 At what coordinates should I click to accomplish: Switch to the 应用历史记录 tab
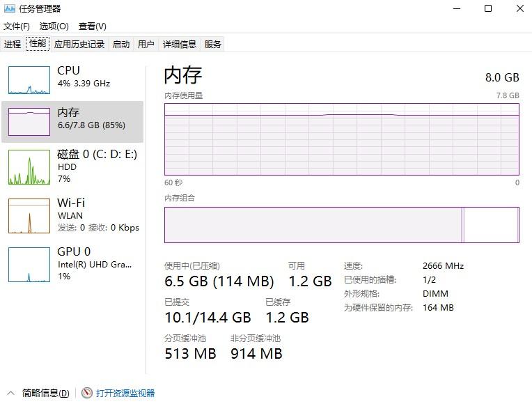point(79,44)
